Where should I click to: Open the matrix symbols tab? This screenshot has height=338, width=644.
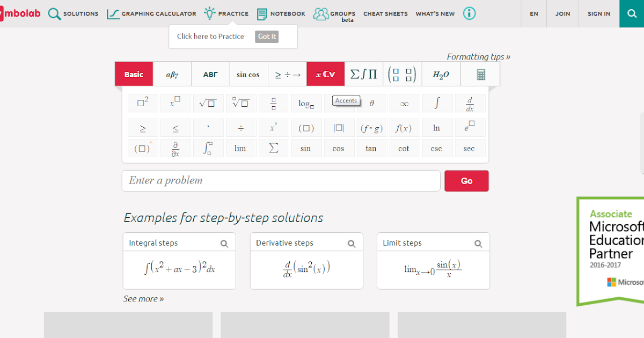point(402,74)
